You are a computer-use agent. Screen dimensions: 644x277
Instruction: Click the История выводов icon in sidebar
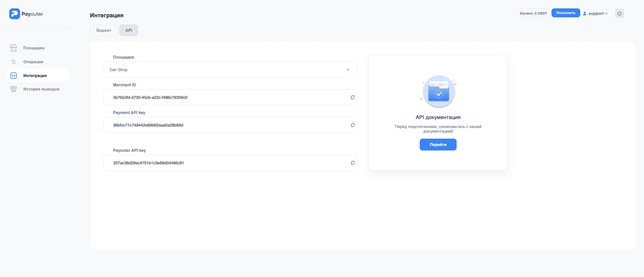[x=13, y=89]
